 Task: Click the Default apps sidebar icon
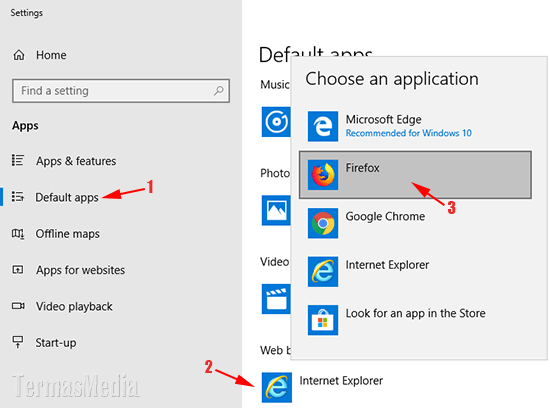pos(18,196)
